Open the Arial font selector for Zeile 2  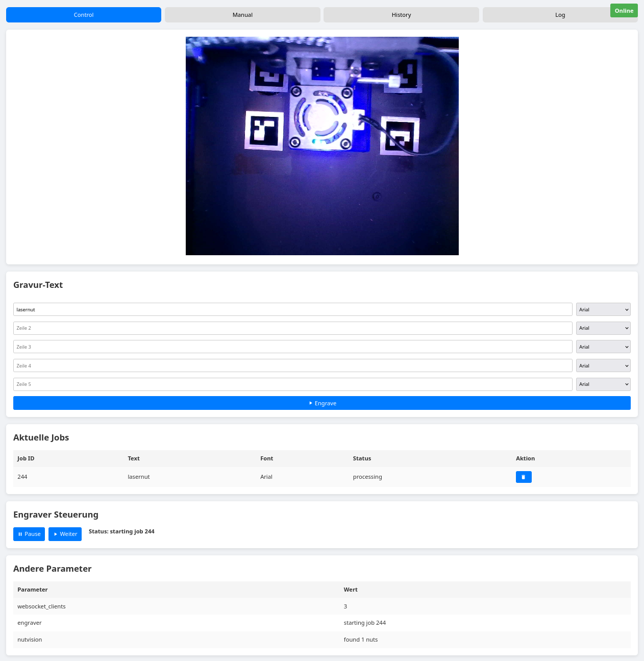tap(603, 328)
